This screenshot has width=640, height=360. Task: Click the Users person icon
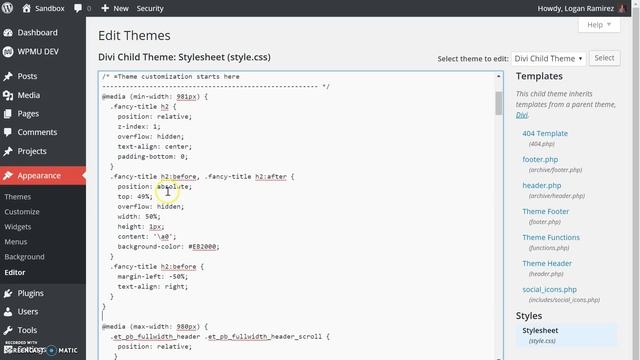8,312
